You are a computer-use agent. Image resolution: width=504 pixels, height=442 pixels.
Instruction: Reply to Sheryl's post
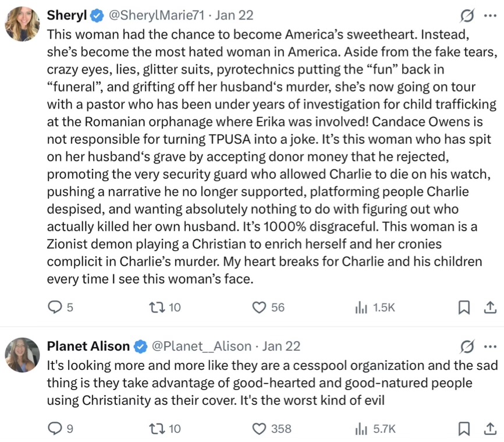54,307
